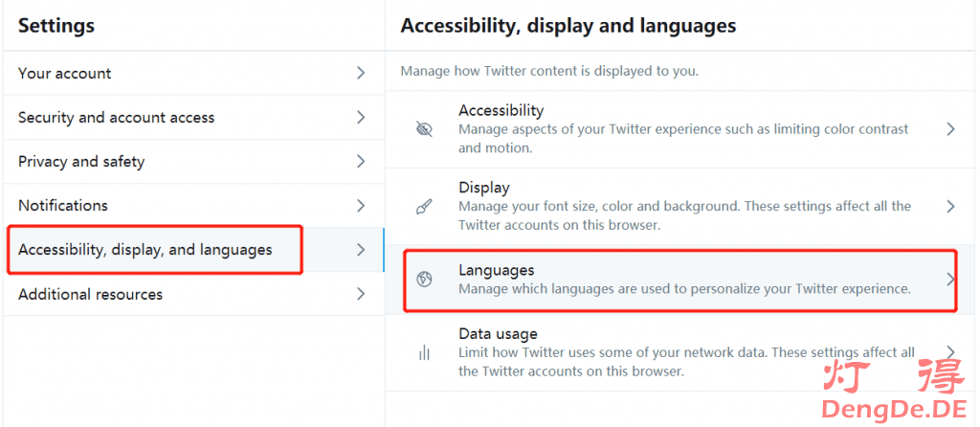Expand Security and account access chevron
Viewport: 980px width, 427px height.
pos(361,118)
